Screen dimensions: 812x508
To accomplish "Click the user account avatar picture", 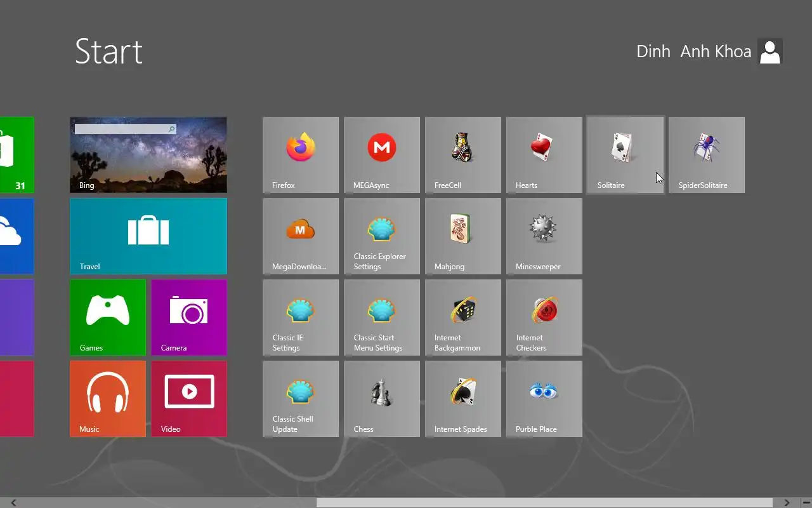I will pos(770,51).
